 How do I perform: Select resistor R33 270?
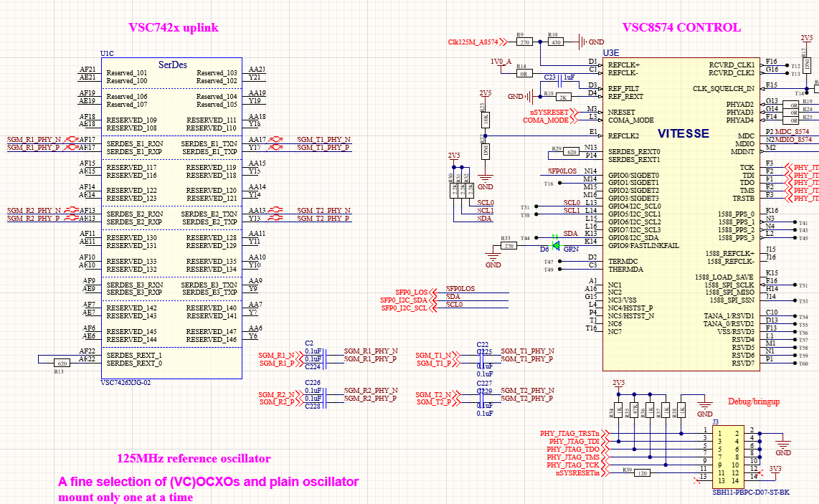[508, 245]
